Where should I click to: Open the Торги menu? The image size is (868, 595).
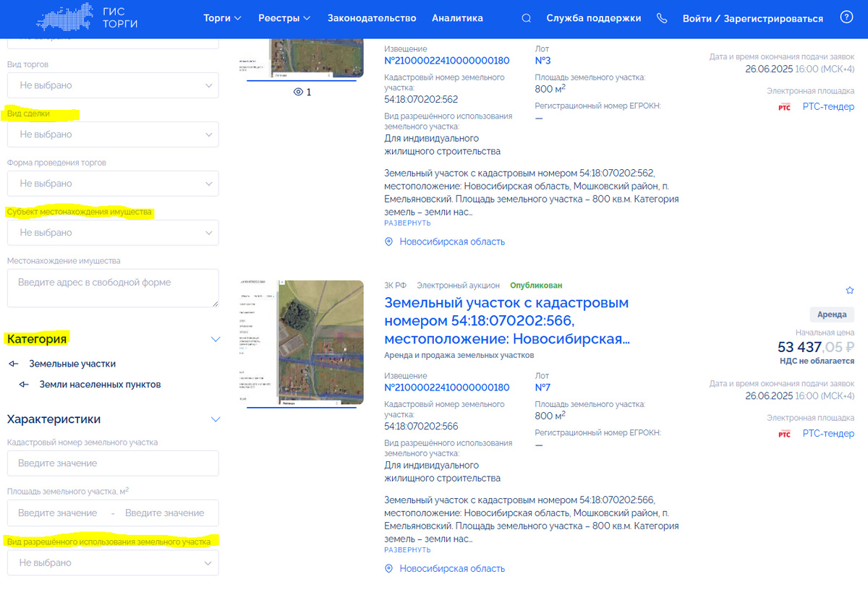click(222, 18)
